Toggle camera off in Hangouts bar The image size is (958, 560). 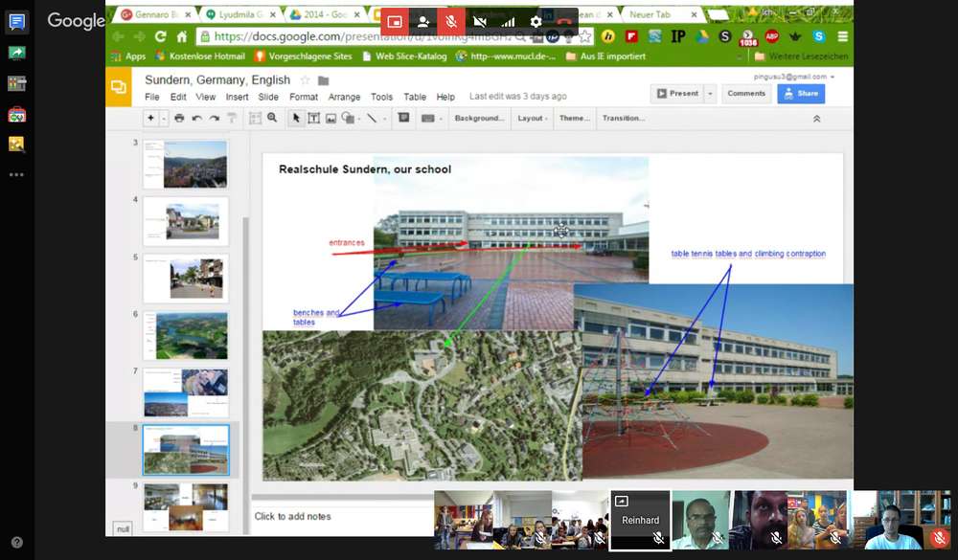coord(480,21)
